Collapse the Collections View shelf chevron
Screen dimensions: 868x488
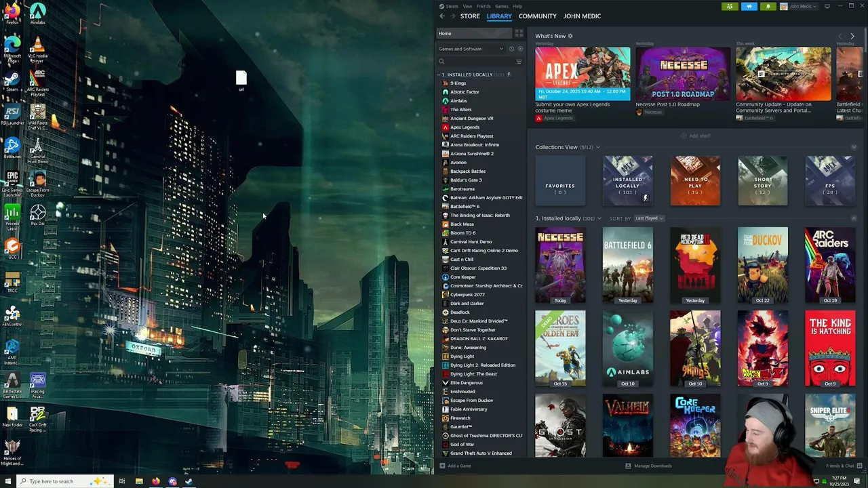854,147
